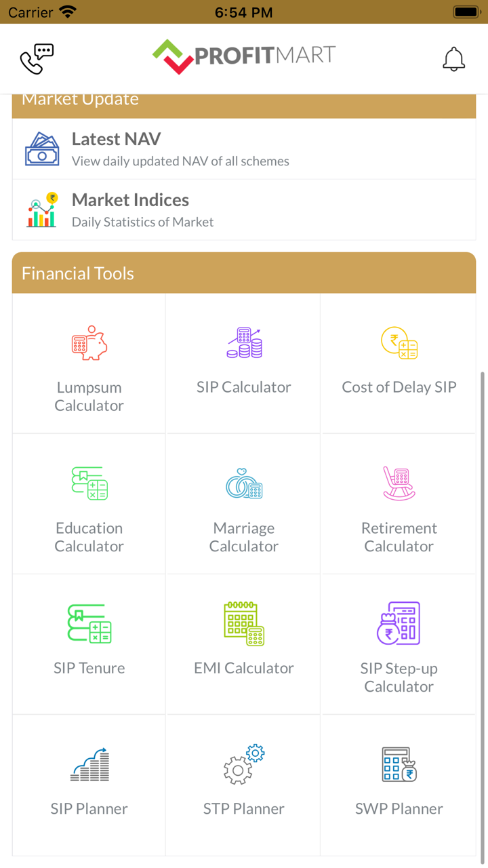This screenshot has height=868, width=488.
Task: Tap the SIP Step-up Calculator icon
Action: point(399,624)
